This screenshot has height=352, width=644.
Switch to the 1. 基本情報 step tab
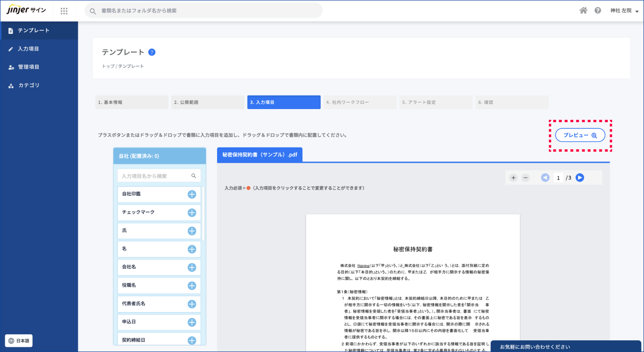click(x=132, y=102)
